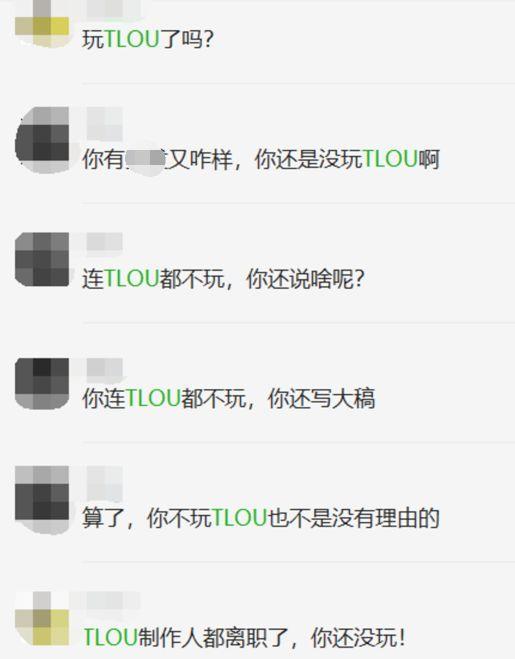Open the TLOU link in 'TLOU制作人都离职了'
The image size is (515, 659).
click(x=111, y=637)
